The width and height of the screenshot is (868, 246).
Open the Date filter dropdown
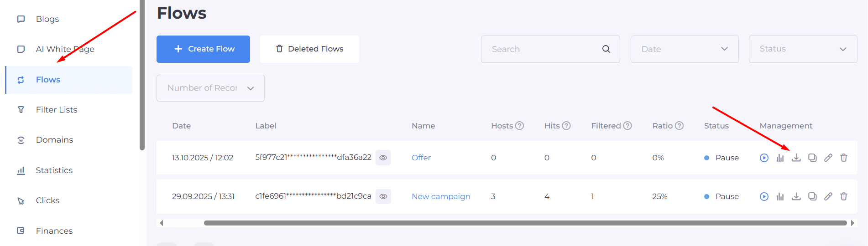[684, 49]
